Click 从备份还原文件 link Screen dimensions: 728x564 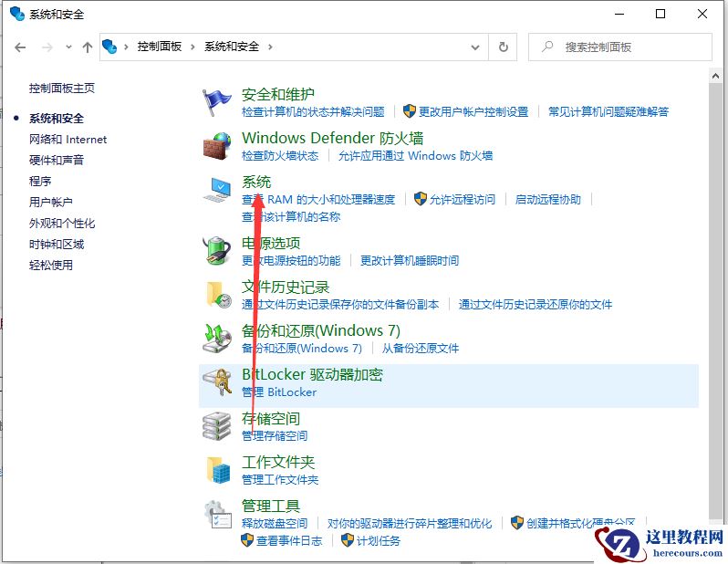421,349
